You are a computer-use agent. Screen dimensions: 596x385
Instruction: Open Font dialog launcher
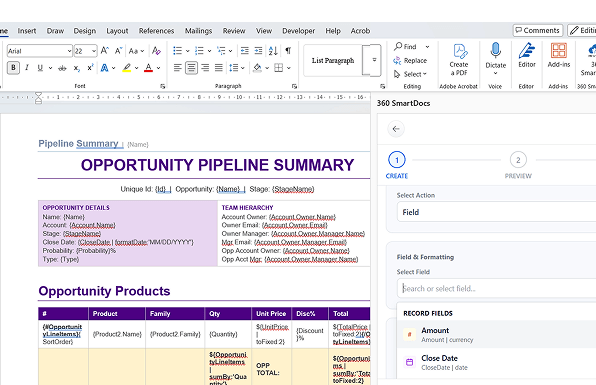tap(162, 86)
